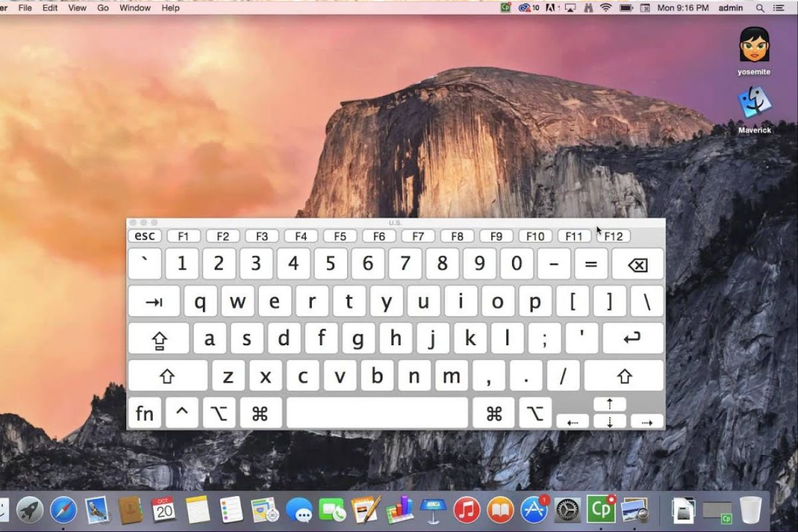Open Launchpad from the Dock
Image resolution: width=798 pixels, height=532 pixels.
[x=30, y=511]
